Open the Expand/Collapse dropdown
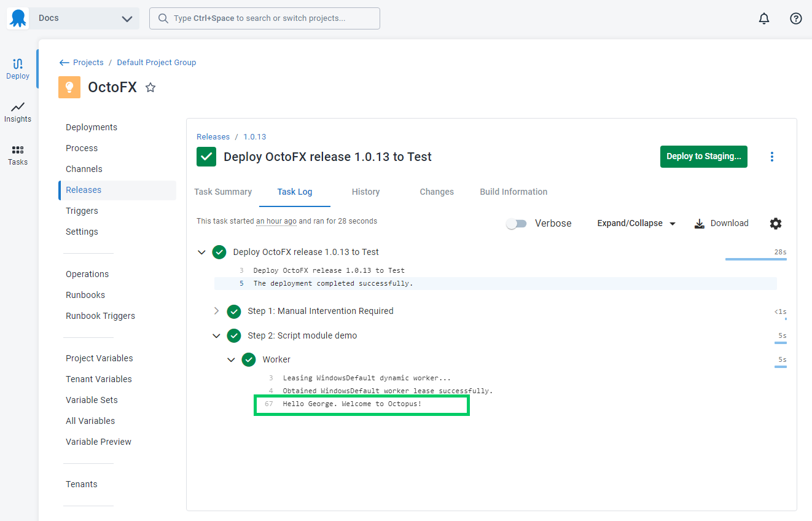Viewport: 812px width, 521px height. [x=636, y=224]
